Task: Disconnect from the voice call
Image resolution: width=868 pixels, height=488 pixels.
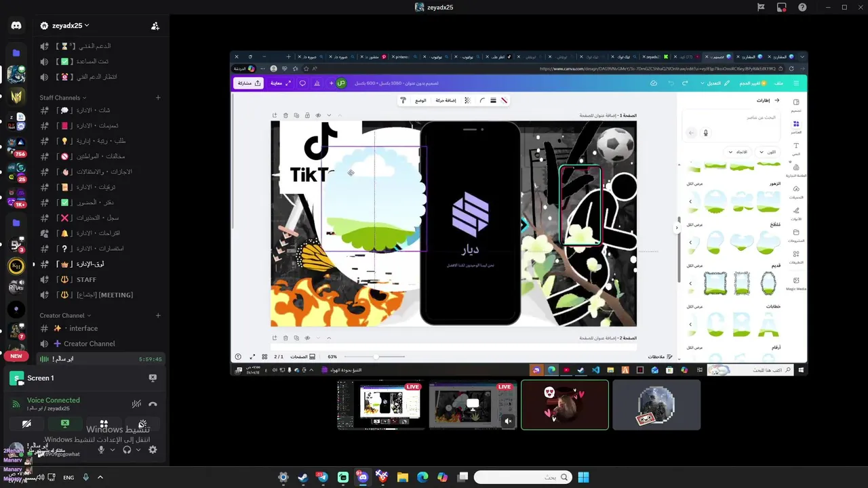Action: (153, 404)
